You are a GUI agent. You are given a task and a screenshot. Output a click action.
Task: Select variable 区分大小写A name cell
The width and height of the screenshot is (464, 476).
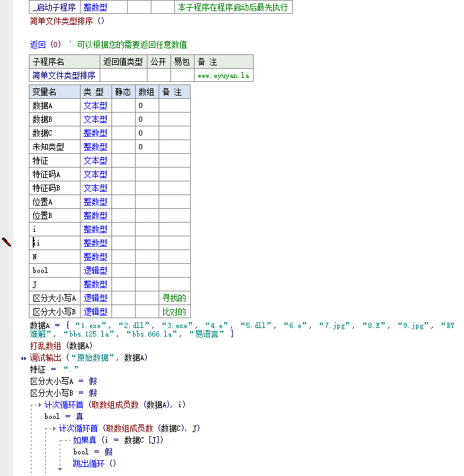tap(54, 298)
